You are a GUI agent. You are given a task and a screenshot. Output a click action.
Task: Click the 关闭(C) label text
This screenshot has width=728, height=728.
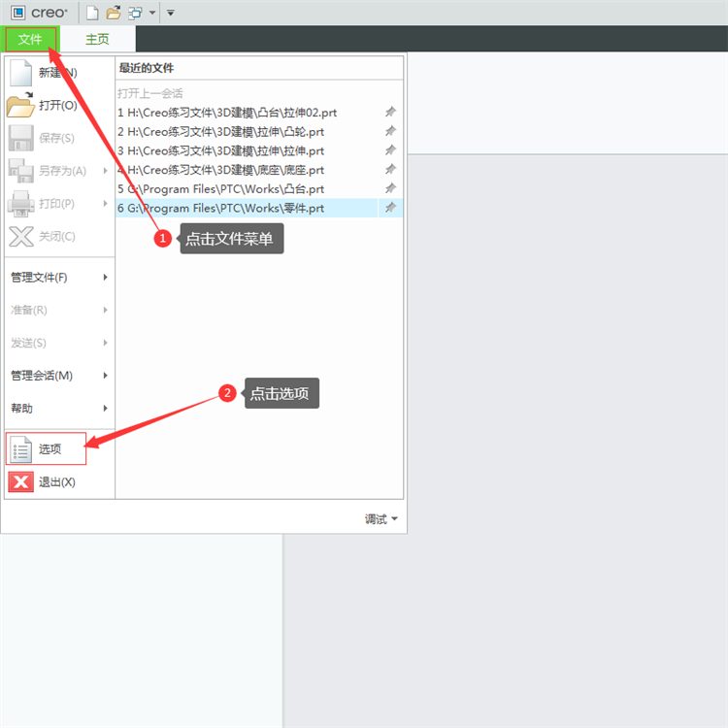click(57, 236)
